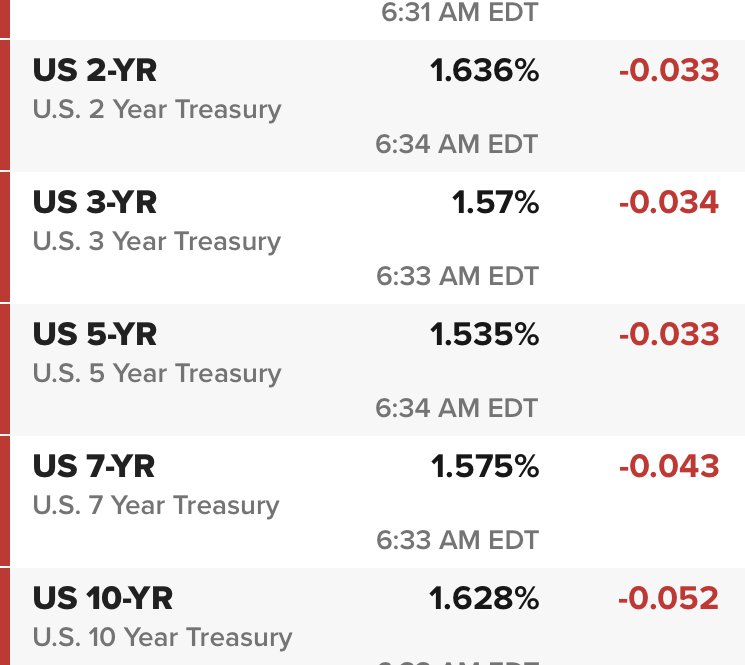The height and width of the screenshot is (665, 745).
Task: Click the -0.033 change for US 5-YR
Action: click(669, 334)
